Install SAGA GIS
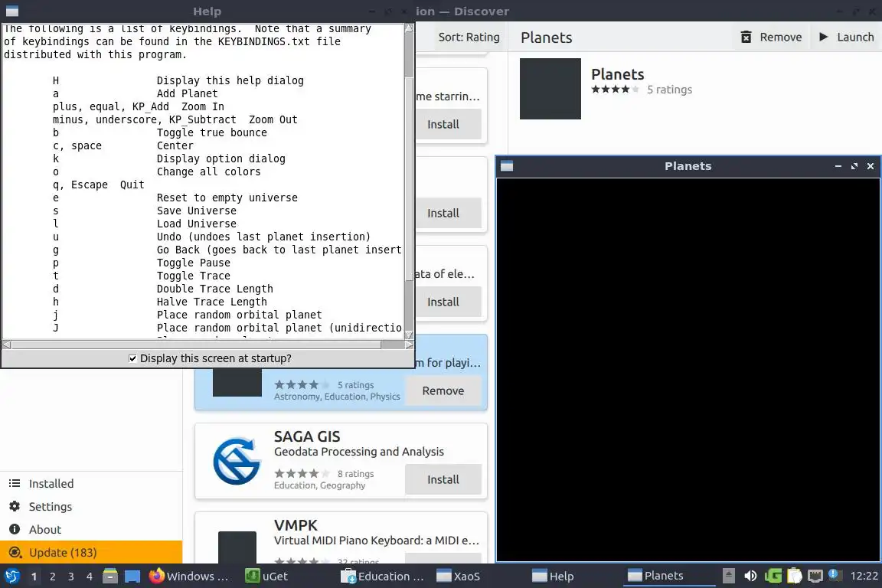The width and height of the screenshot is (882, 588). pyautogui.click(x=443, y=479)
